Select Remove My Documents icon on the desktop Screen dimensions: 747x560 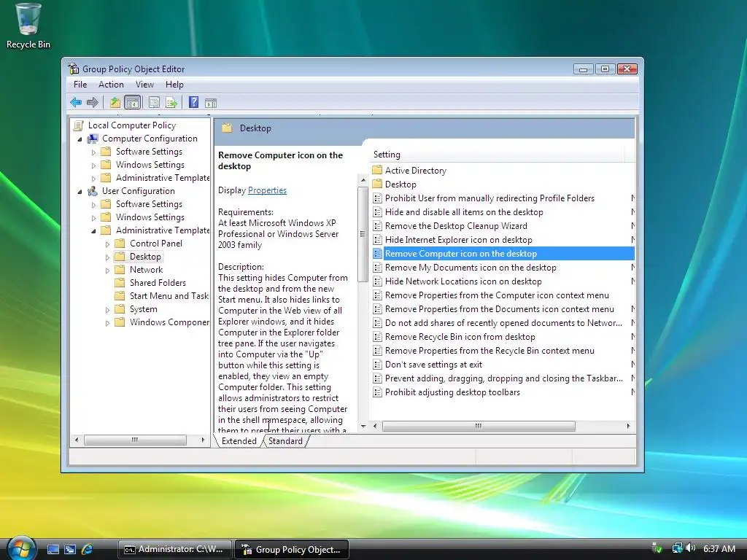point(471,268)
